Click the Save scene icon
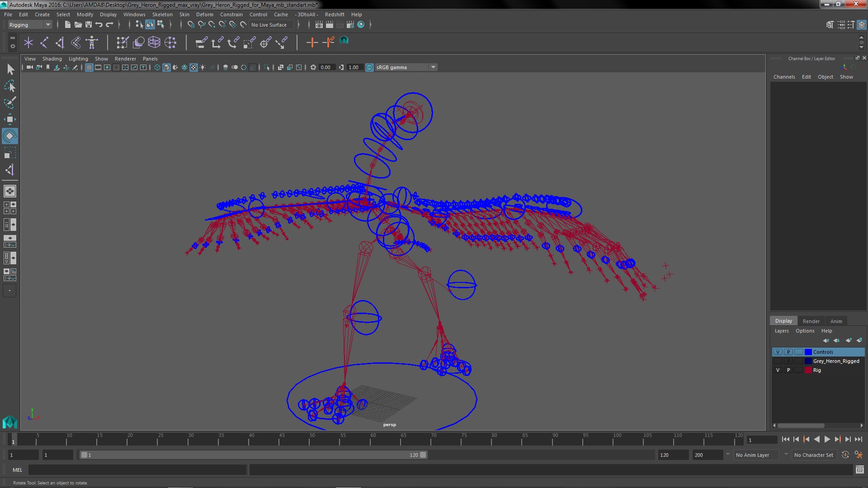Viewport: 868px width, 488px height. [89, 25]
